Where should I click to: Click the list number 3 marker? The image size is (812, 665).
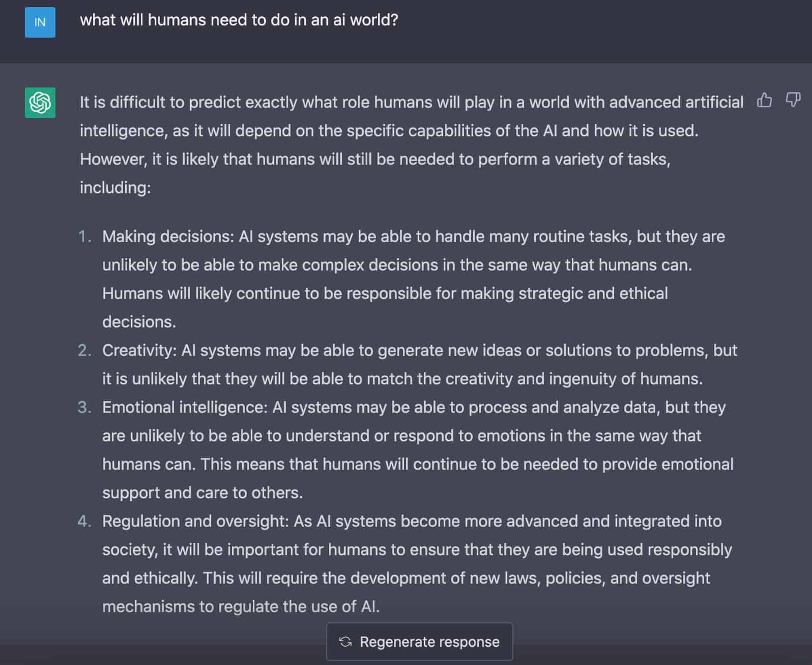click(85, 407)
